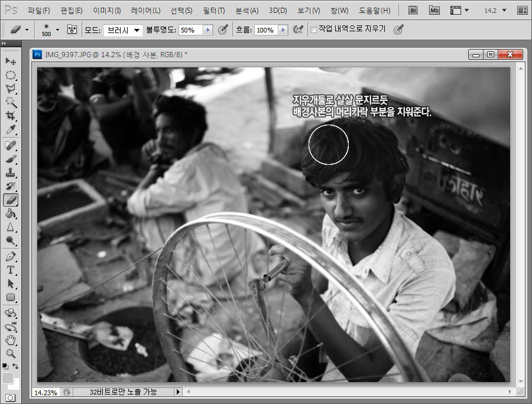Viewport: 532px width, 404px height.
Task: Select the Type tool
Action: click(11, 270)
